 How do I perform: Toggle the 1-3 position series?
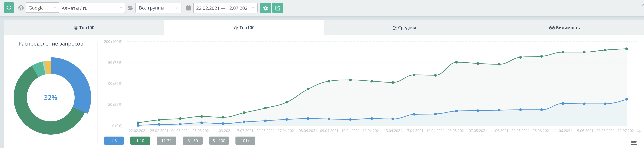coord(114,141)
